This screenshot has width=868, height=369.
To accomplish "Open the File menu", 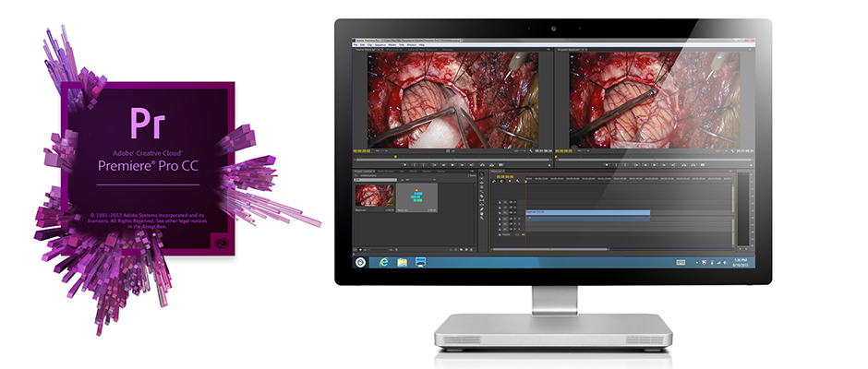I will pyautogui.click(x=356, y=45).
